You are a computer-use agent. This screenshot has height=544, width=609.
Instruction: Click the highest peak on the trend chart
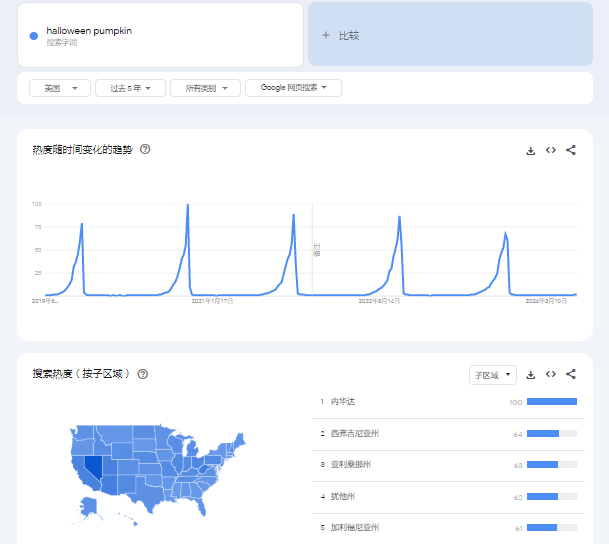[x=188, y=205]
